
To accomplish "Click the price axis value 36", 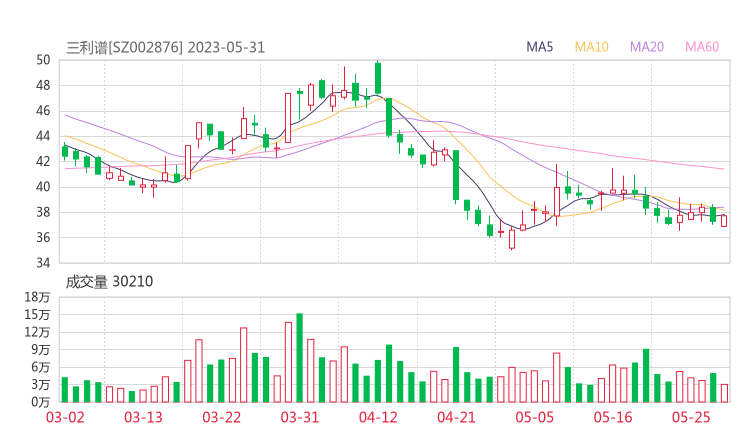I will pos(43,237).
